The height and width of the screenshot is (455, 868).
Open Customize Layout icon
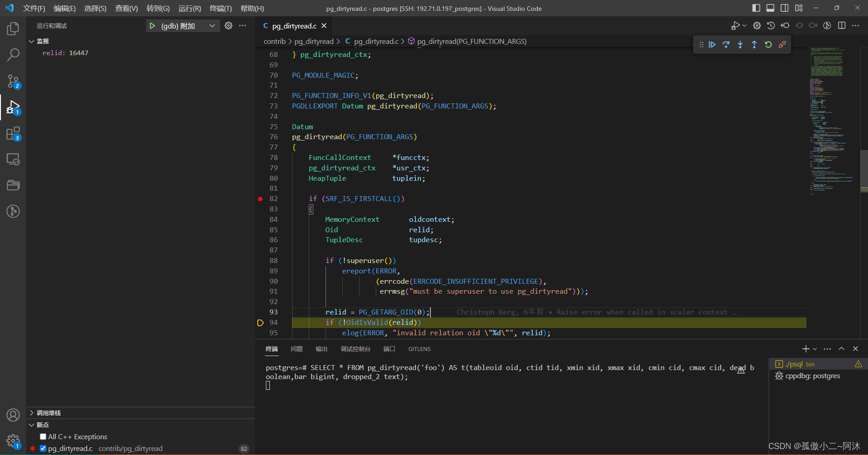point(799,8)
